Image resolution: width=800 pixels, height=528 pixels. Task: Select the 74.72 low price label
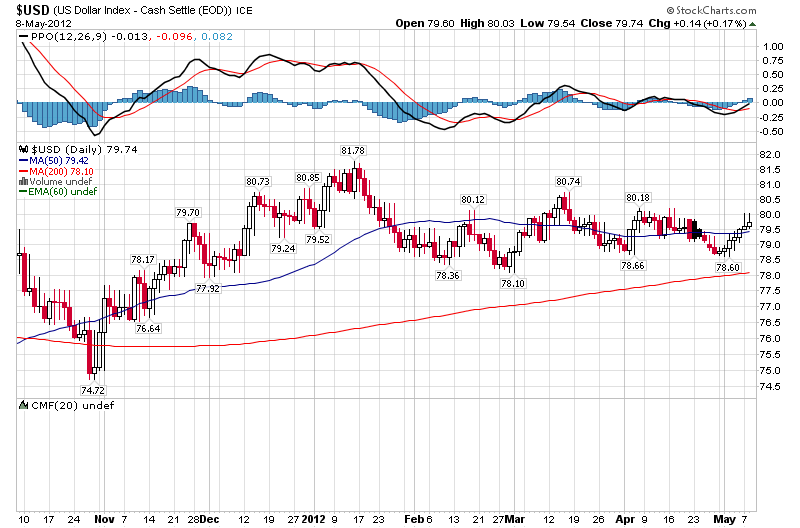coord(93,390)
